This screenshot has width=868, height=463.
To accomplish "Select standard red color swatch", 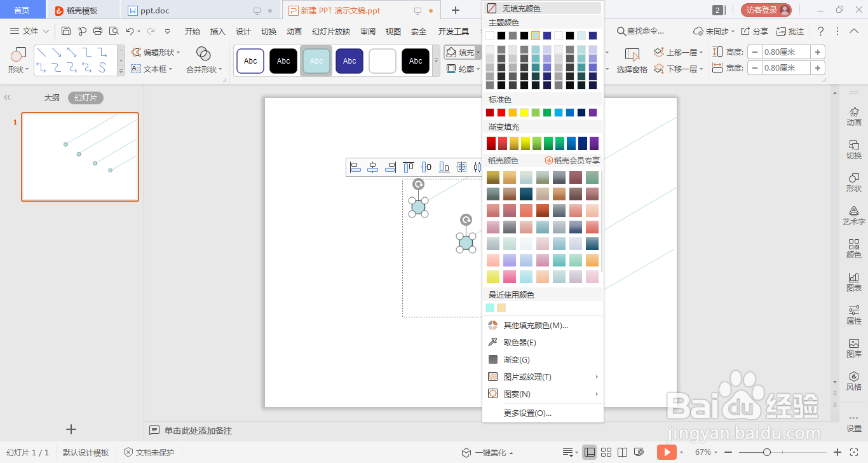I will click(501, 113).
